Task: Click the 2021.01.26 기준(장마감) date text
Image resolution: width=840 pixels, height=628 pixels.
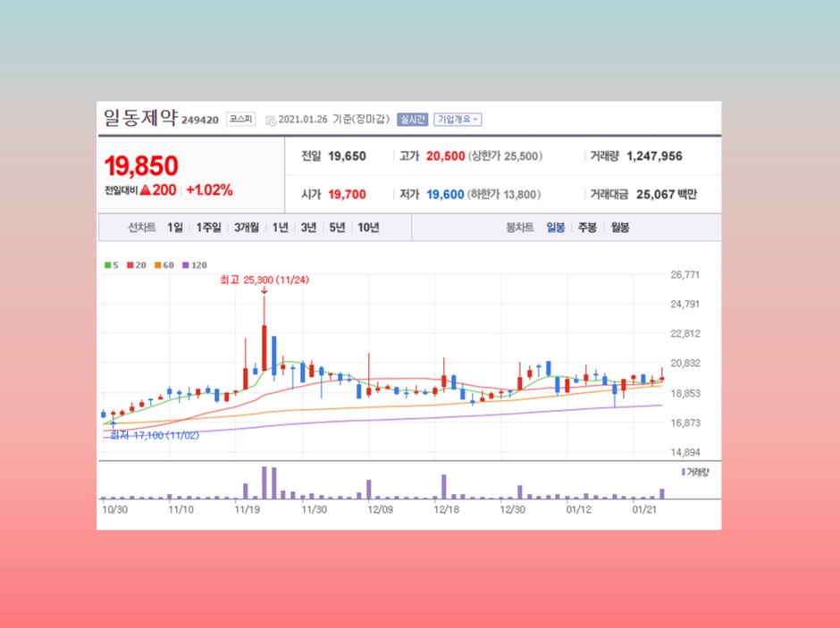Action: pyautogui.click(x=333, y=120)
